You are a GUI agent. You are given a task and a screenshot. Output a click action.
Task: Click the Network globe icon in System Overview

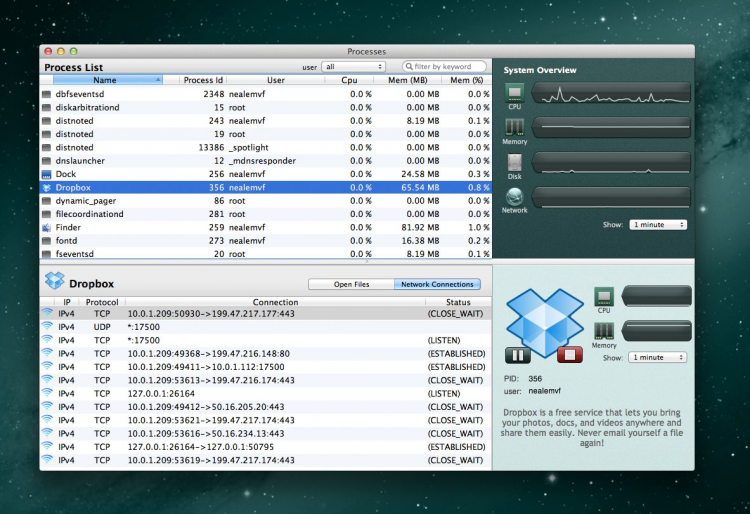(514, 196)
